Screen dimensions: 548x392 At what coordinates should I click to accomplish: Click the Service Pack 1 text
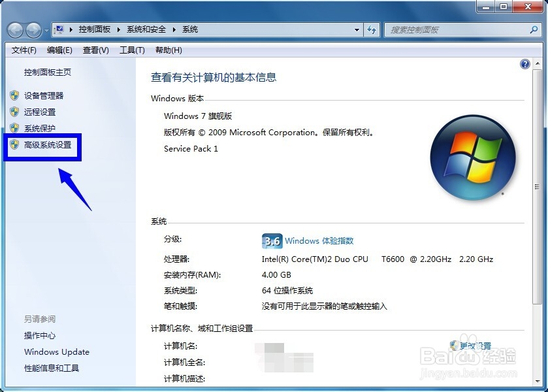pyautogui.click(x=191, y=149)
